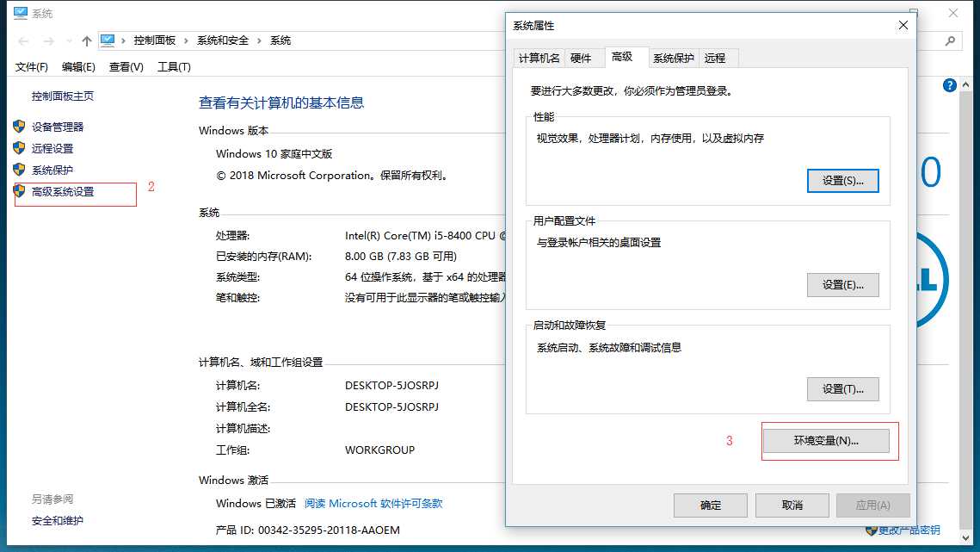Click the shield icon beside 系统保护

20,170
